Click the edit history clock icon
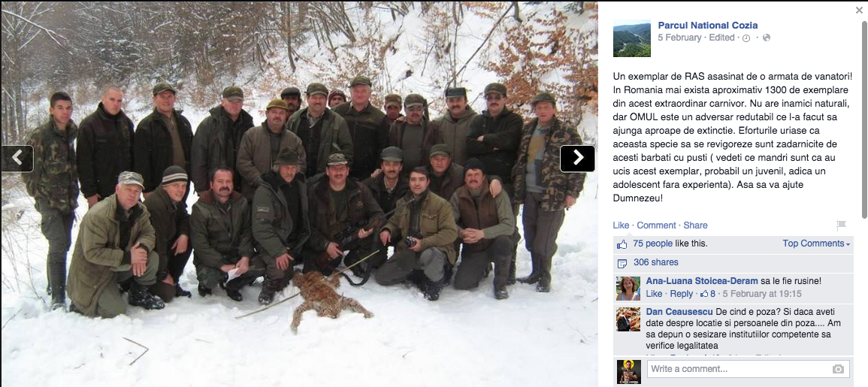The width and height of the screenshot is (868, 387). [746, 38]
